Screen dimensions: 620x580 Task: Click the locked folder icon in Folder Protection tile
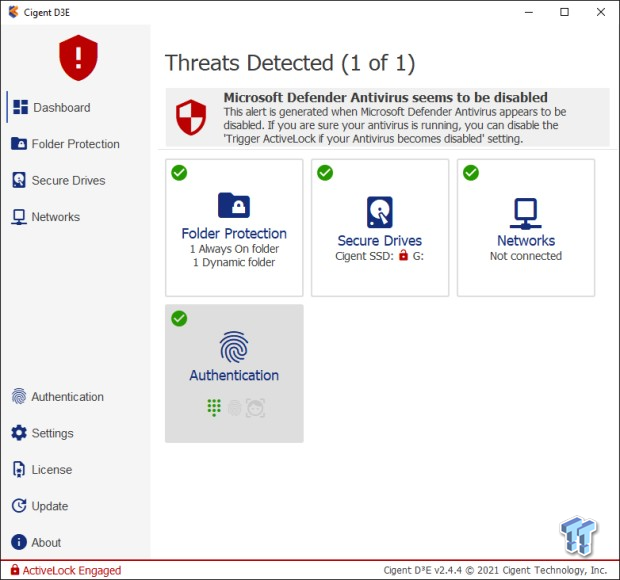point(234,205)
